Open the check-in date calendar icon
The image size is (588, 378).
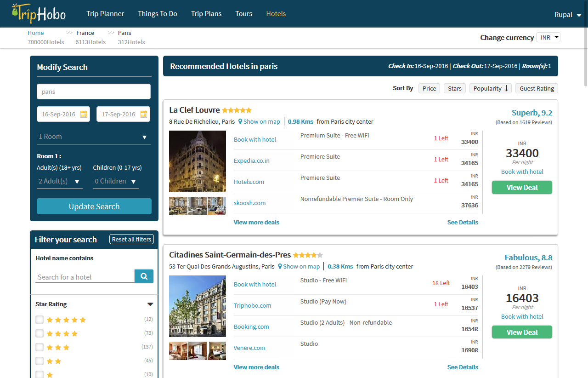point(84,115)
